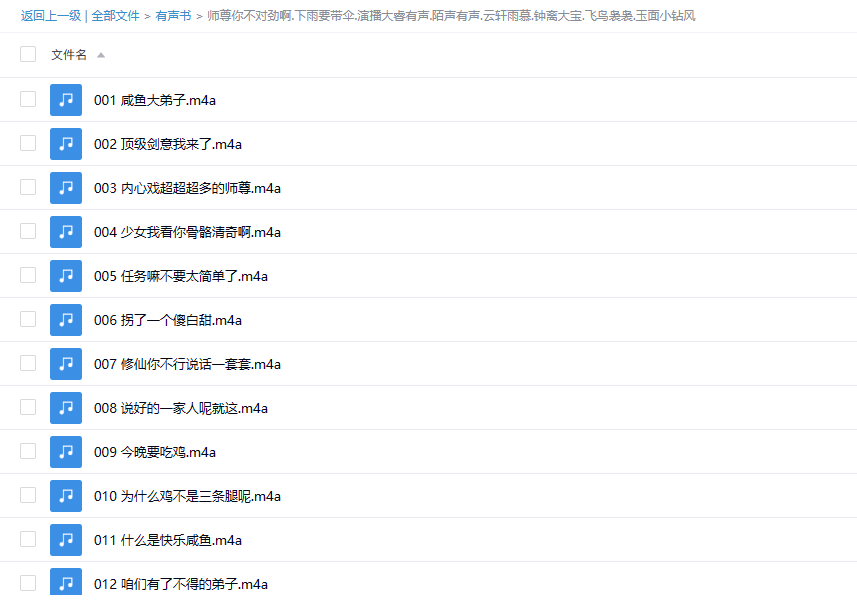Image resolution: width=857 pixels, height=601 pixels.
Task: Click the music icon for 001 咸鱼大弟子.m4a
Action: tap(66, 100)
